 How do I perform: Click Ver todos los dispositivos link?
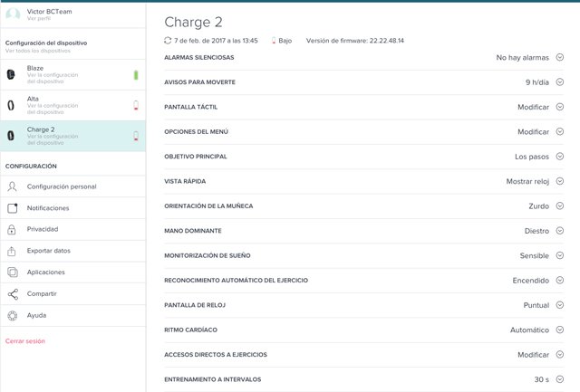point(38,51)
